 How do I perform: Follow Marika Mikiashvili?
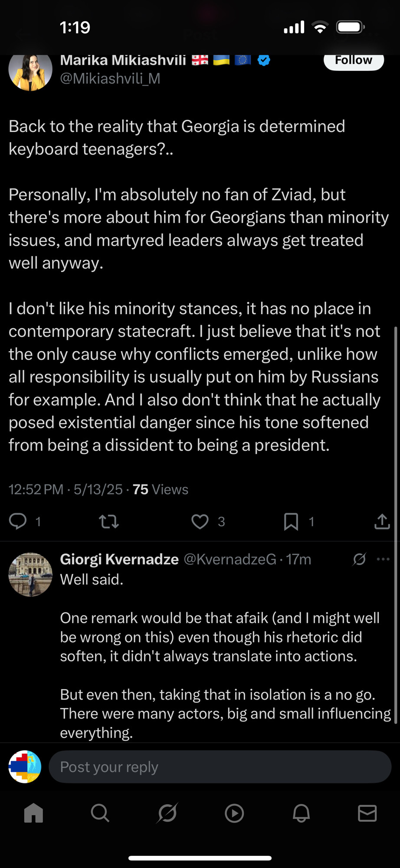(x=354, y=60)
